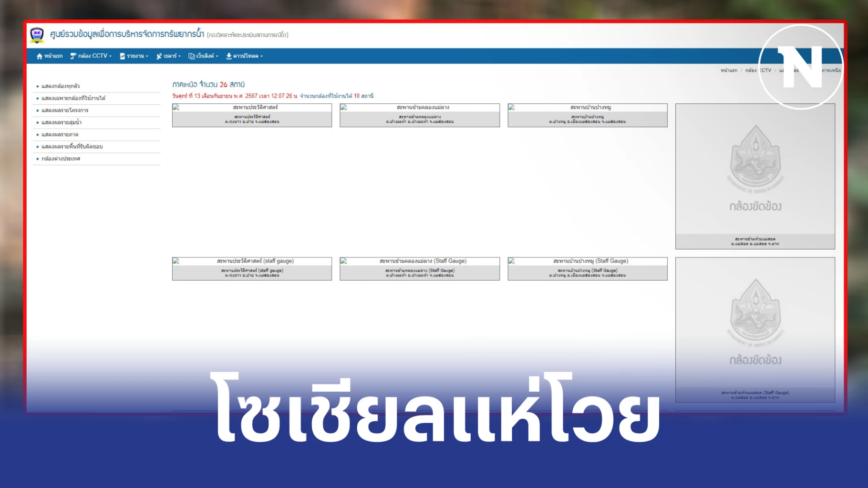Open แสดงผลรายลุ่มน้ำ in the sidebar
The image size is (868, 488).
[x=62, y=122]
